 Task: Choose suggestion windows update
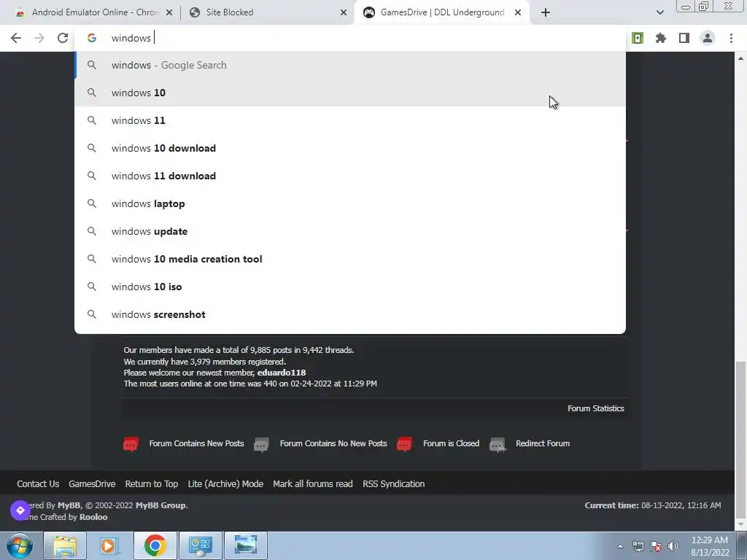click(x=350, y=231)
